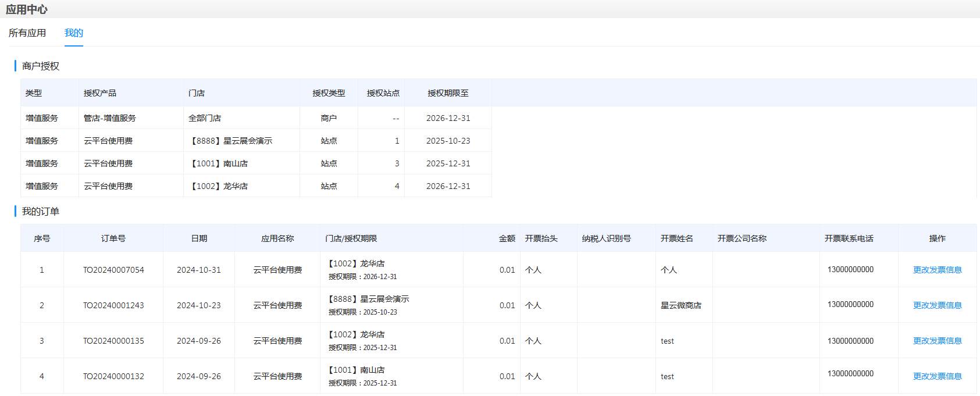Viewport: 980px width, 396px height.
Task: Click 个人 invoice name in order TO20240007054
Action: click(x=669, y=270)
